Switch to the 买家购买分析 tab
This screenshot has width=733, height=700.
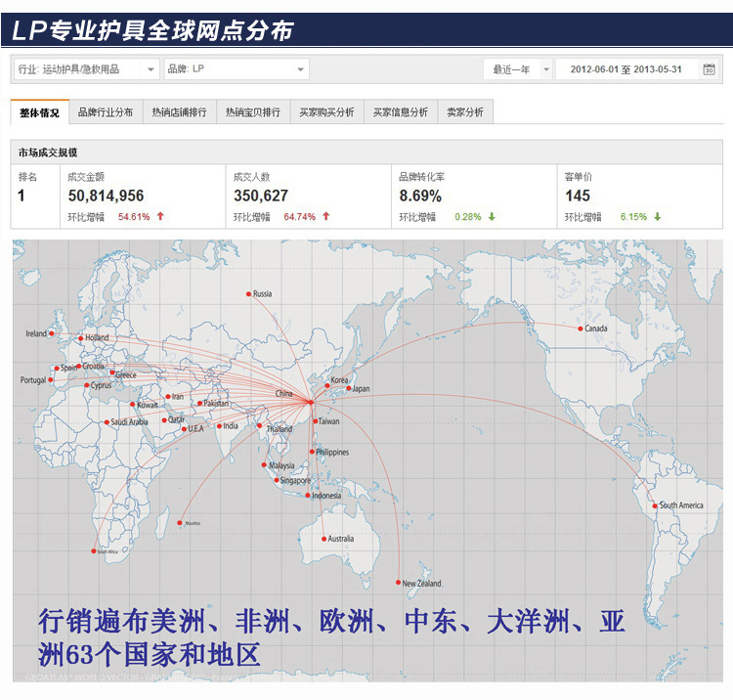(327, 112)
